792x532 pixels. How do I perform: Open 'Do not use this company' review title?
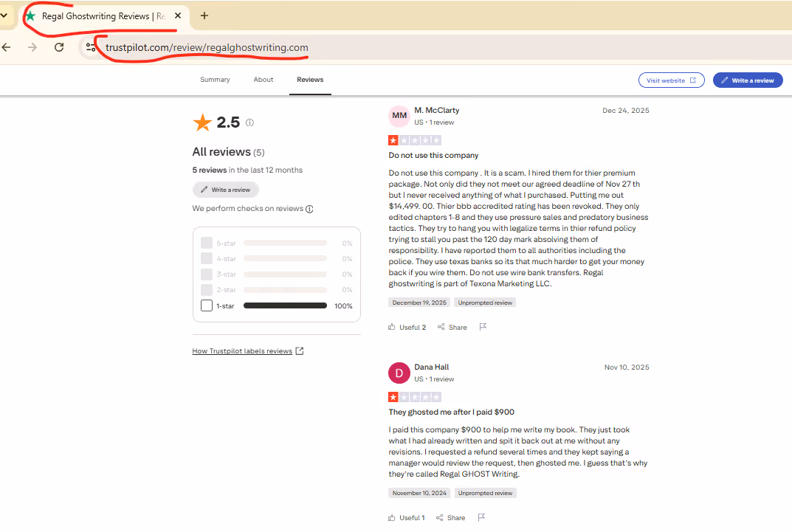(x=433, y=155)
